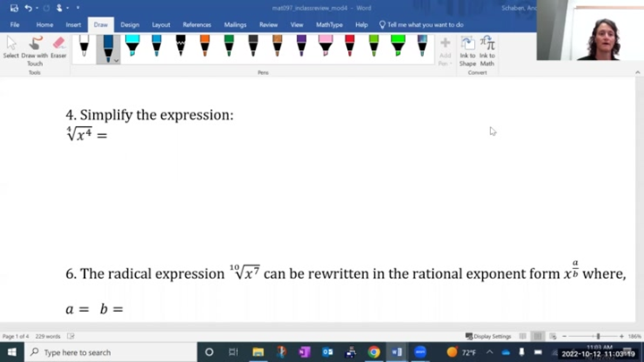
Task: Save document with Quick Access save icon
Action: point(13,8)
